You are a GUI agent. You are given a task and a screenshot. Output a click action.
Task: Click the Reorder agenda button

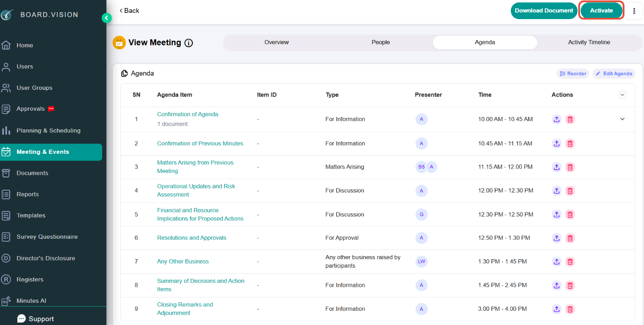click(573, 74)
